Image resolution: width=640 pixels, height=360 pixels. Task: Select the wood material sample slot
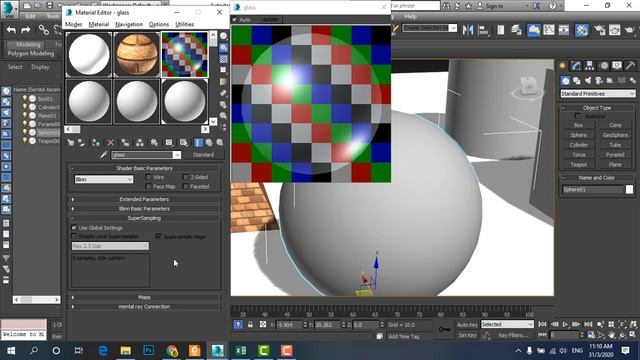point(137,55)
